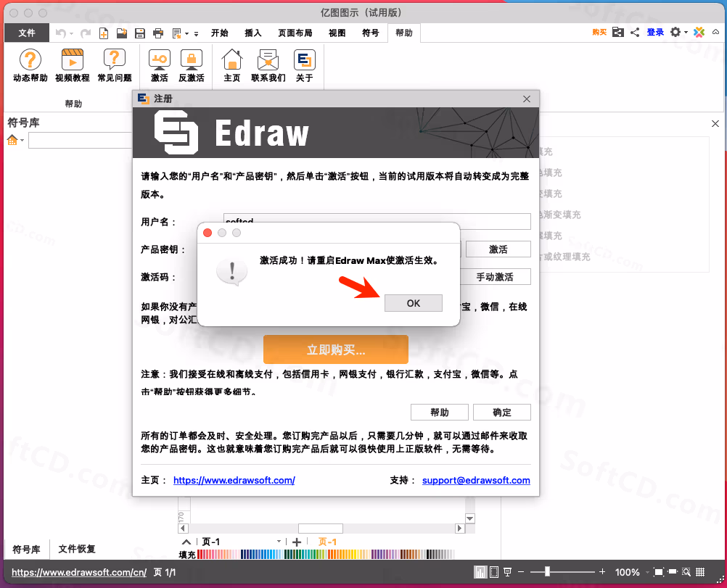The height and width of the screenshot is (588, 727).
Task: Click the fit whole page icon
Action: click(658, 572)
